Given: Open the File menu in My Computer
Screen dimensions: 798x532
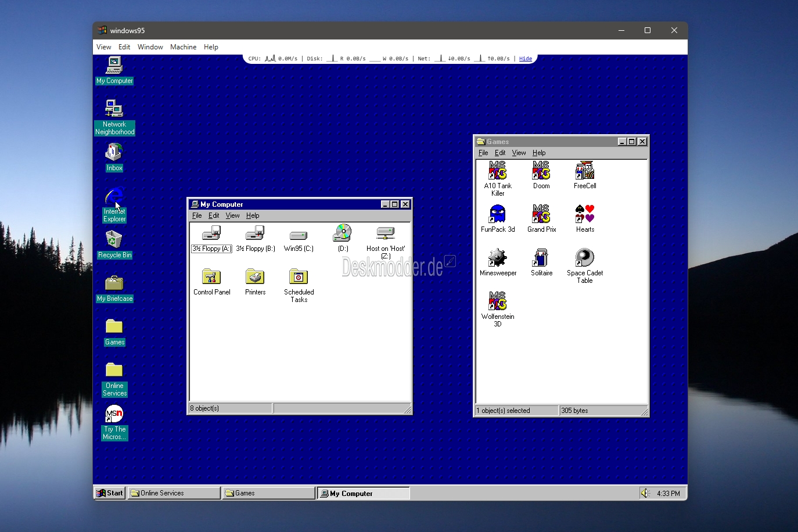Looking at the screenshot, I should coord(197,215).
